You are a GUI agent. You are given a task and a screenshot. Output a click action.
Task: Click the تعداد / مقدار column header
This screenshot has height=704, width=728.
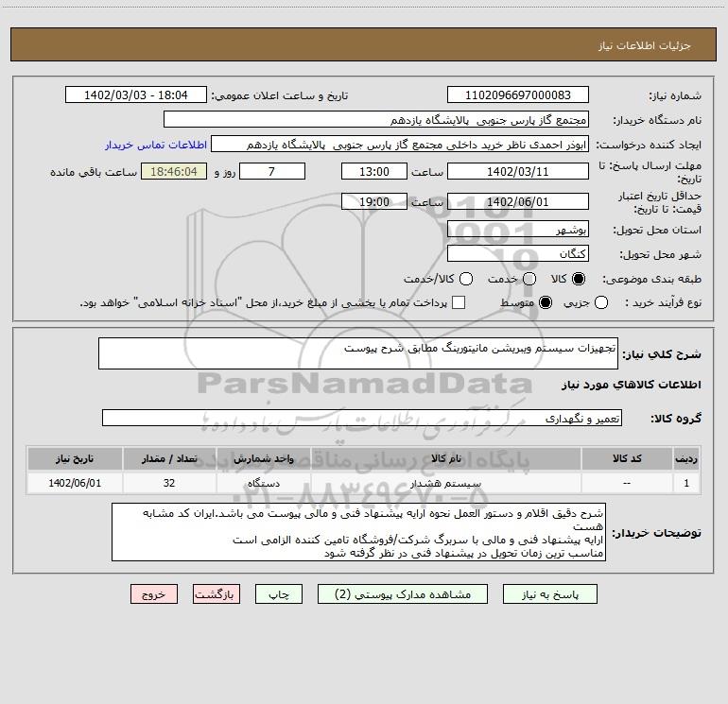tap(169, 458)
